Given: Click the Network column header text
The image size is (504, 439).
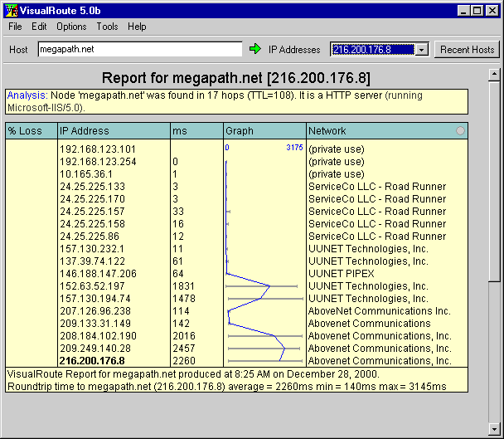Looking at the screenshot, I should (327, 130).
